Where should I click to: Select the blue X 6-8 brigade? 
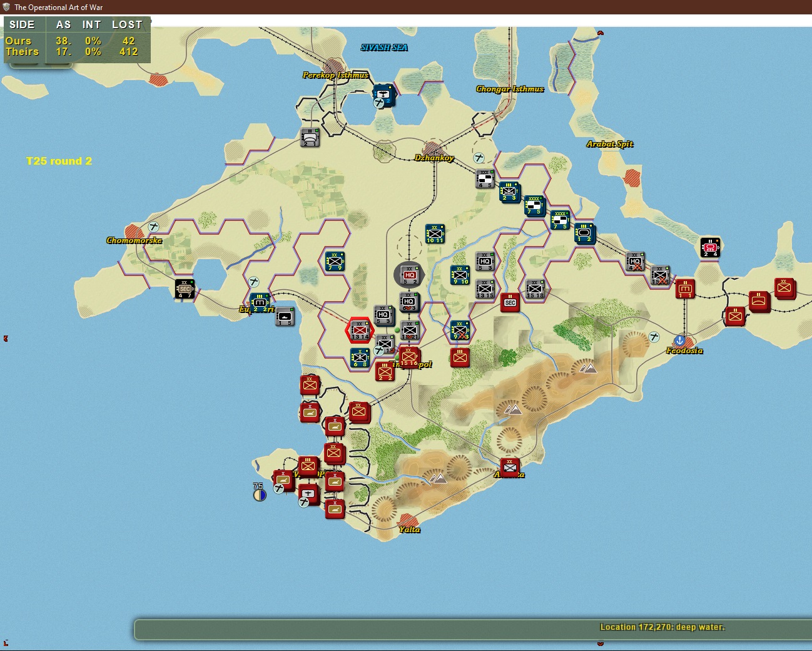coord(360,358)
